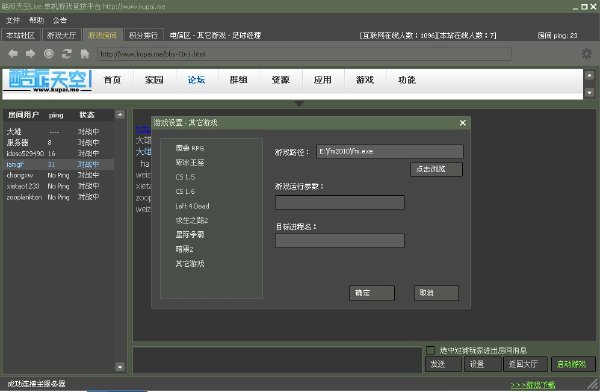Select 魔兽 RPG in the game list
This screenshot has width=600, height=392.
click(x=190, y=148)
